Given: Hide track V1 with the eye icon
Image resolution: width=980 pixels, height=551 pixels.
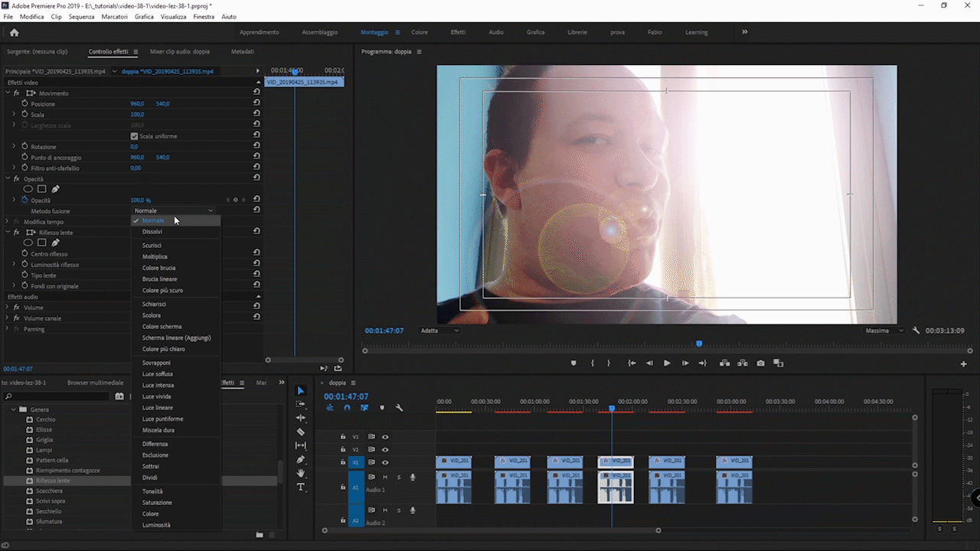Looking at the screenshot, I should coord(385,462).
